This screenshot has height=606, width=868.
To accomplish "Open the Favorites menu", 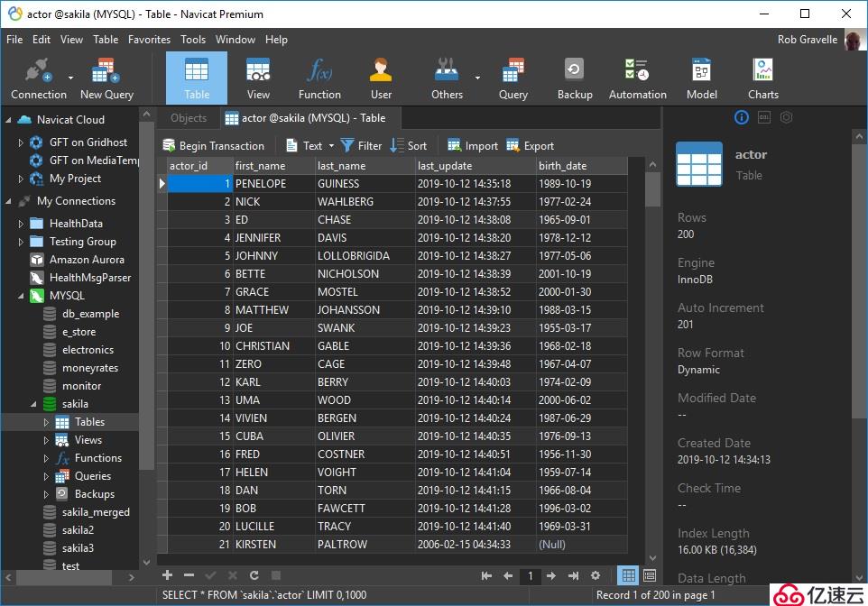I will coord(149,40).
